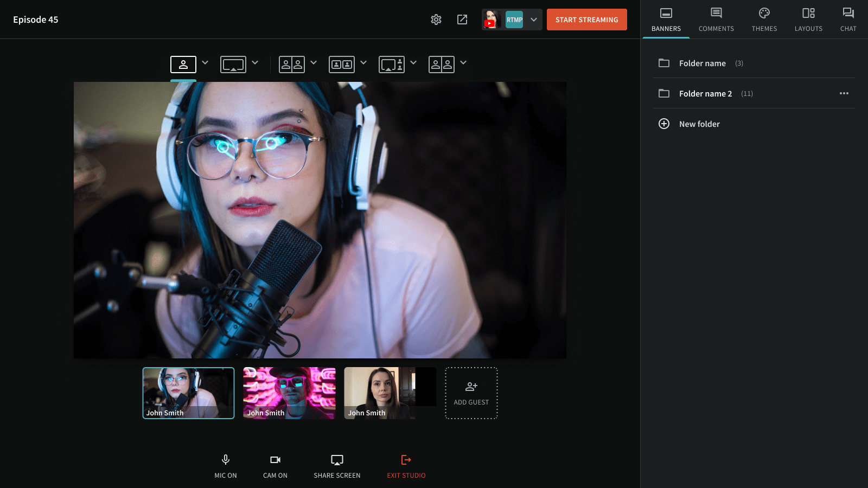Open the 'Folder name' banner folder
This screenshot has height=488, width=868.
click(x=754, y=63)
